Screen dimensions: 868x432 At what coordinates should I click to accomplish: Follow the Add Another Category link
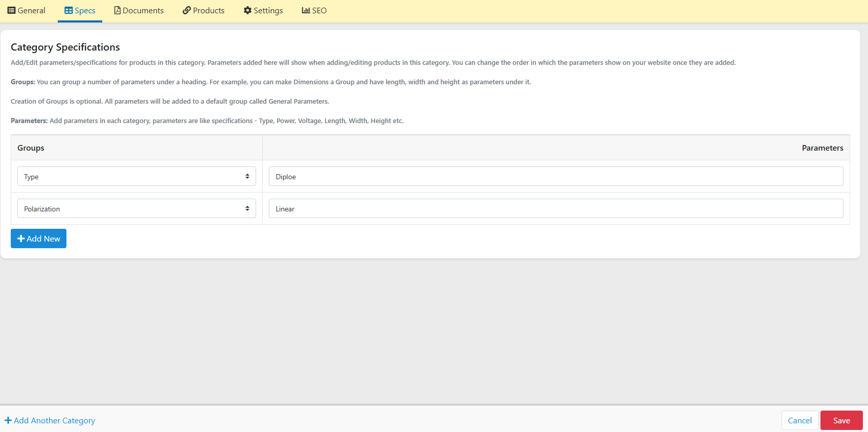[50, 420]
